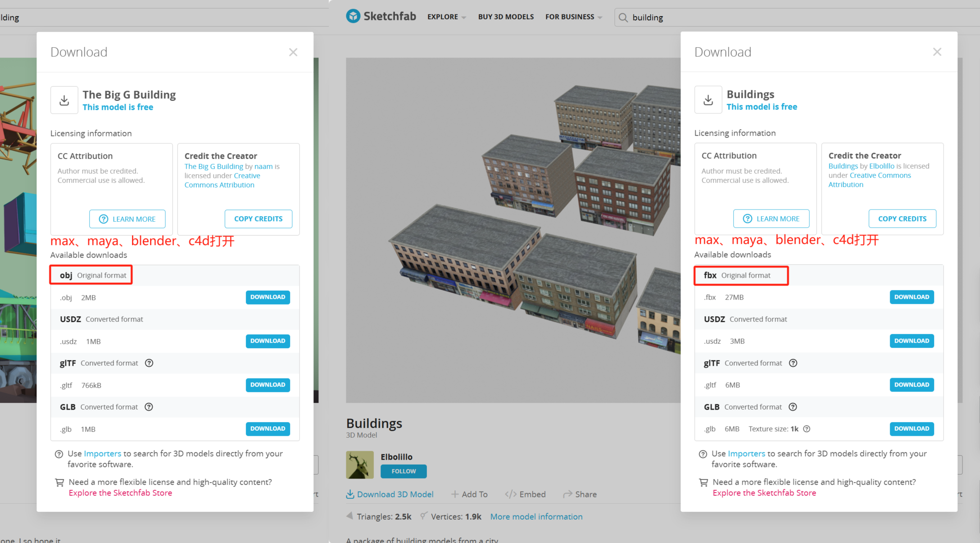980x543 pixels.
Task: Follow the creator Elbolillo
Action: (x=403, y=471)
